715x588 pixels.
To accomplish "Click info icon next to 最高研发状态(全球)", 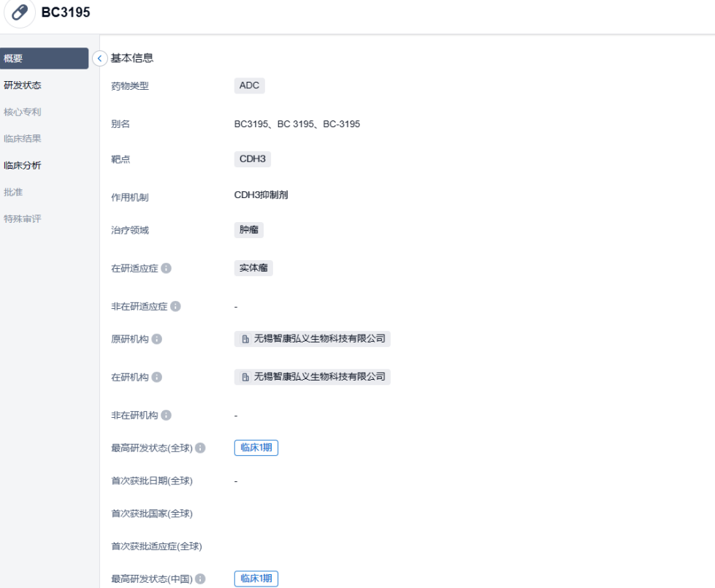I will point(201,448).
